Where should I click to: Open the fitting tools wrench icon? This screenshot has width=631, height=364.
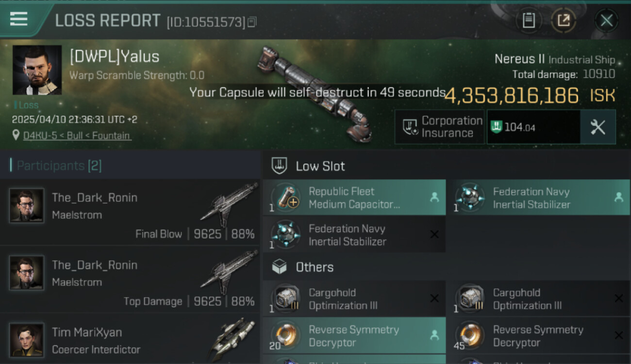[598, 127]
